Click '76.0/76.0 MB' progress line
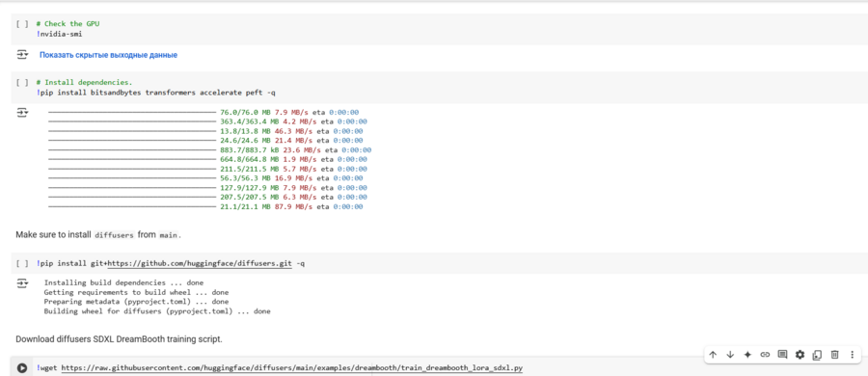This screenshot has width=868, height=376. coord(203,112)
